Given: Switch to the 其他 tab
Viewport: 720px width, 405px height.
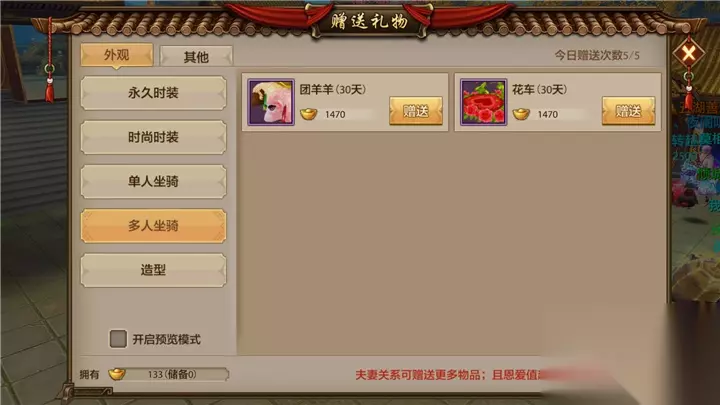Looking at the screenshot, I should [197, 57].
